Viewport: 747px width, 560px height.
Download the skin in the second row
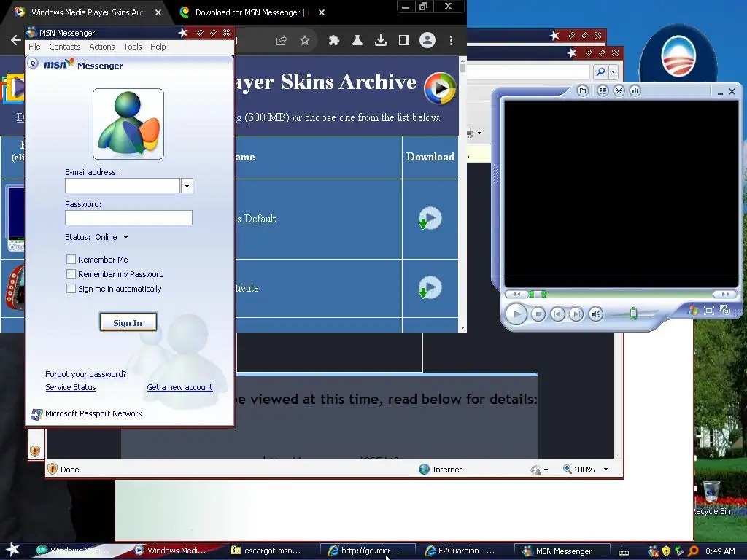click(430, 287)
